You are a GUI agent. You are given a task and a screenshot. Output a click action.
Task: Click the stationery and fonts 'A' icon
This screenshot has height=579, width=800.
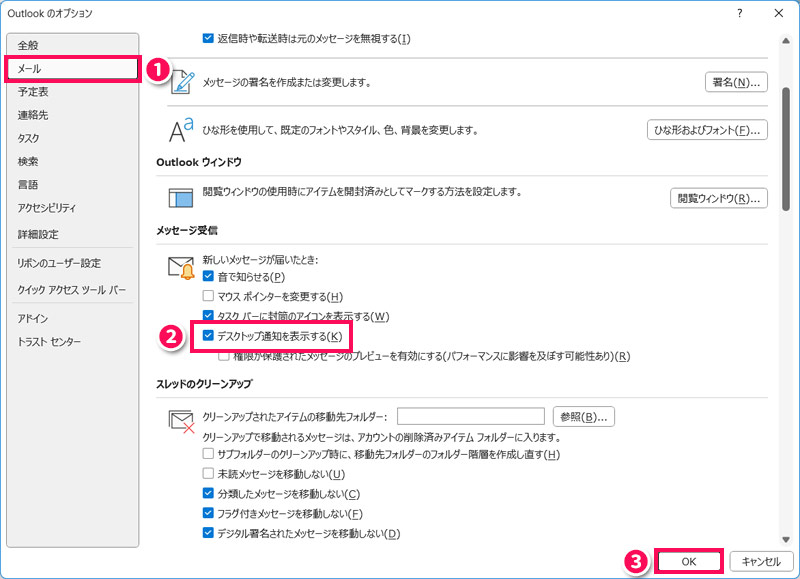[x=181, y=130]
